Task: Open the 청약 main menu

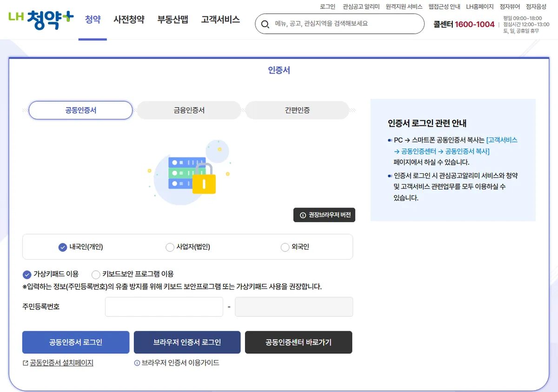Action: [x=93, y=20]
